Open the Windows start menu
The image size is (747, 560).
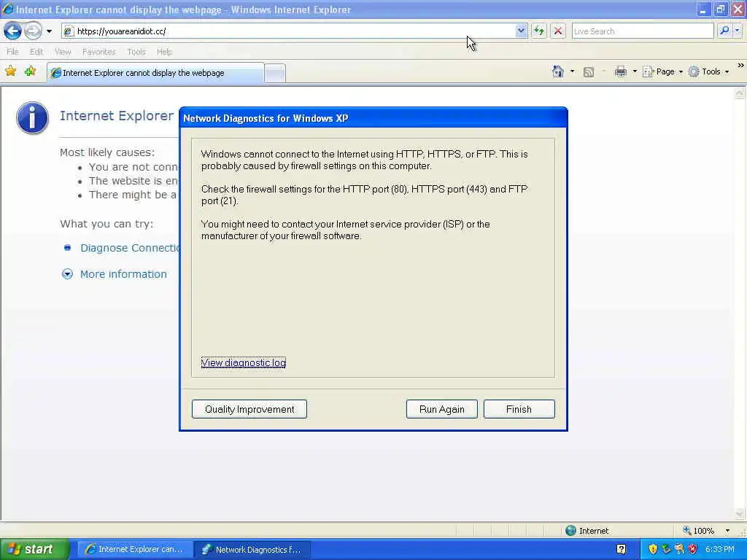34,549
